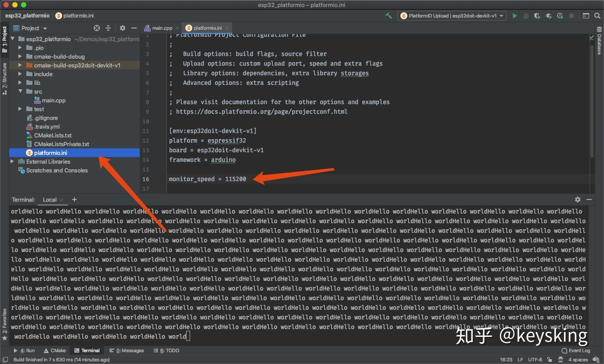The height and width of the screenshot is (364, 604).
Task: Add a new terminal session with plus button
Action: click(x=74, y=199)
